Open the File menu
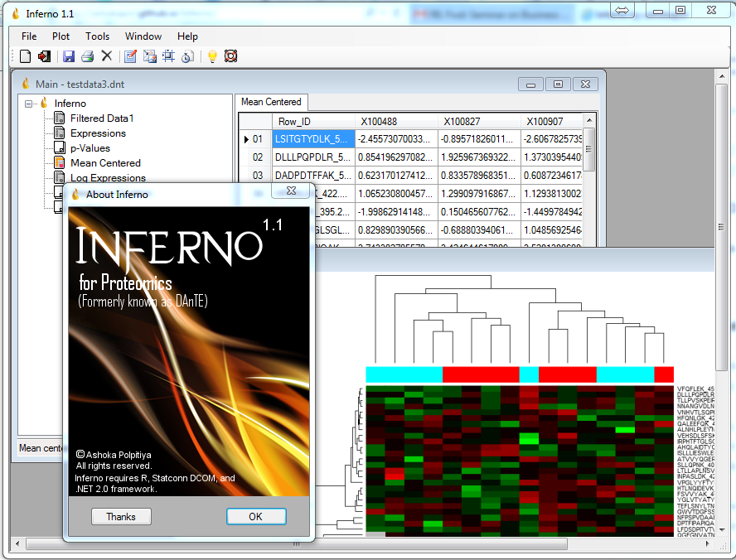The image size is (736, 560). pos(29,36)
